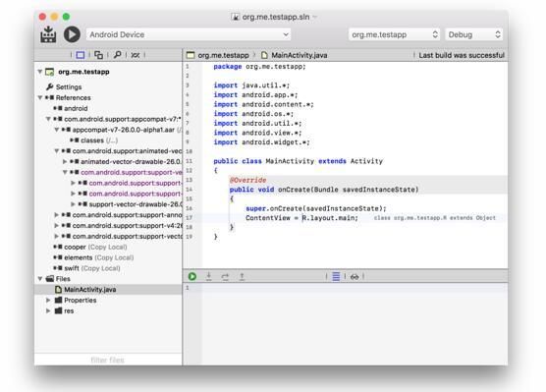546x392 pixels.
Task: Click the Step Out debugger icon
Action: pyautogui.click(x=242, y=276)
